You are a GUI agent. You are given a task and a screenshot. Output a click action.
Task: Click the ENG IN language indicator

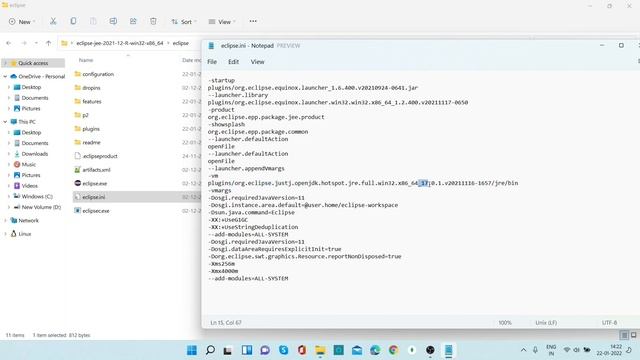tap(551, 350)
